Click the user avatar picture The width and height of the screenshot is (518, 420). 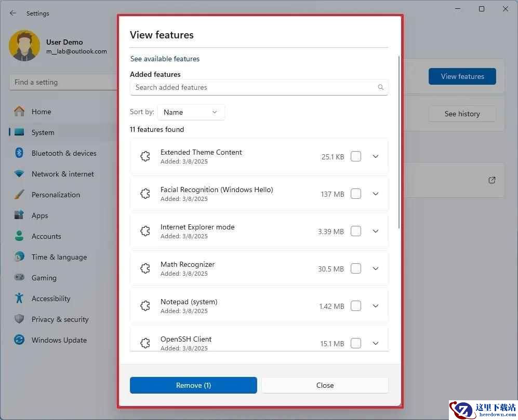(24, 46)
